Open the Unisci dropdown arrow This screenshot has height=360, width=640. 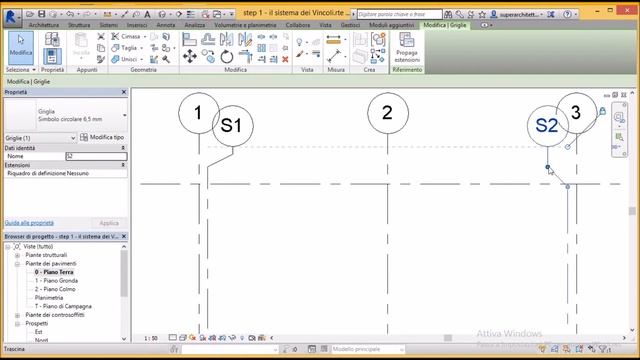pos(142,60)
